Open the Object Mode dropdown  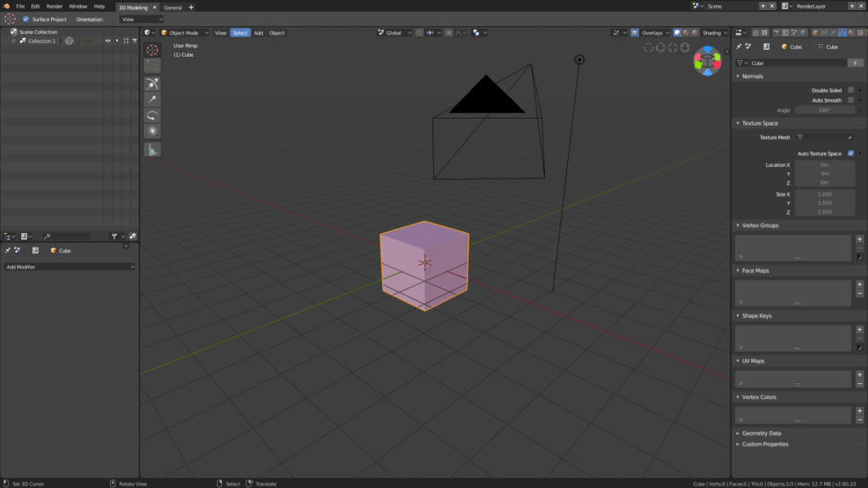(182, 33)
